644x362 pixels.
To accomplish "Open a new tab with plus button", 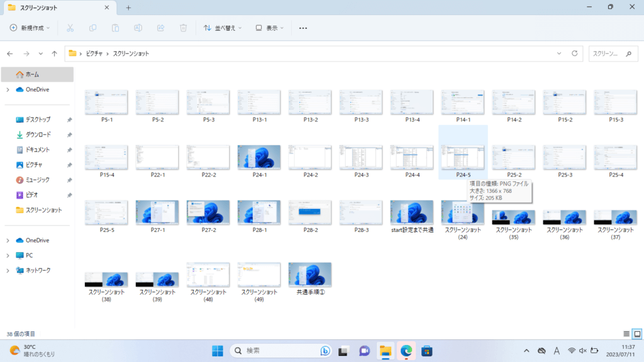I will coord(128,8).
